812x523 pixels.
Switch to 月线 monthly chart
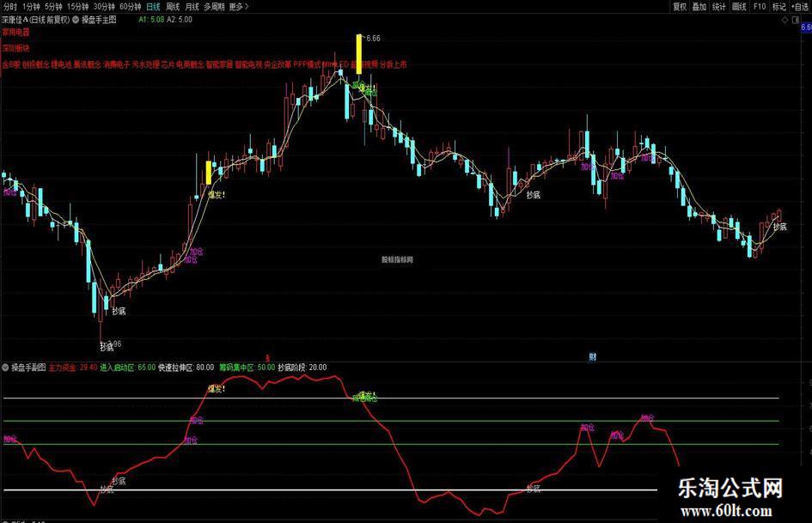point(192,7)
